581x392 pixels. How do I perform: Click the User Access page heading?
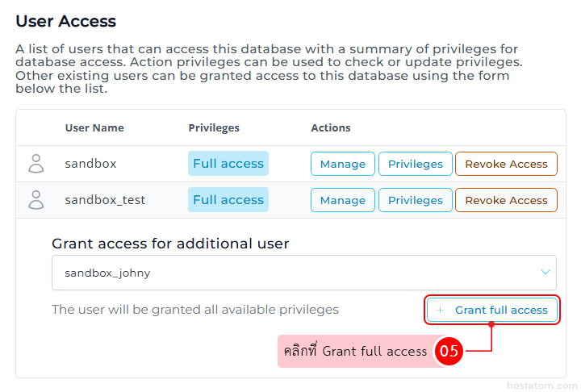tap(66, 22)
